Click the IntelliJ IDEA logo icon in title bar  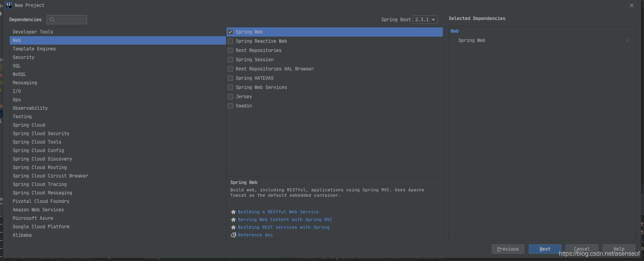(x=9, y=5)
